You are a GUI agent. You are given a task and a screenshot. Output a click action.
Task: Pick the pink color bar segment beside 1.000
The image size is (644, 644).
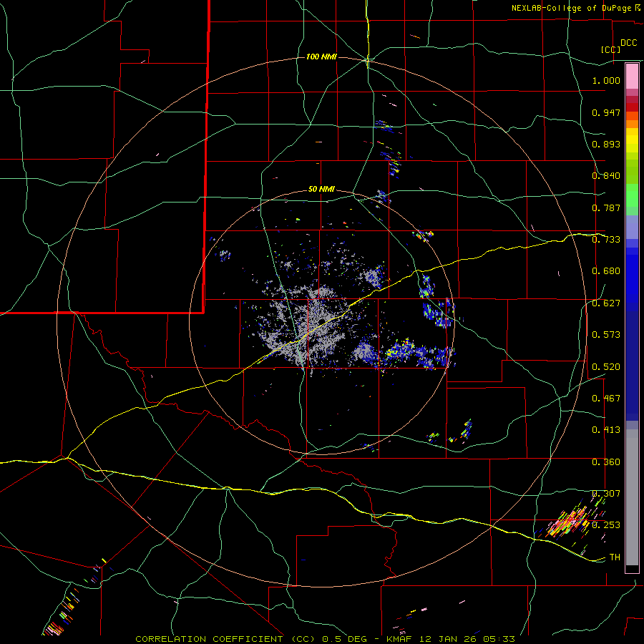coord(632,77)
